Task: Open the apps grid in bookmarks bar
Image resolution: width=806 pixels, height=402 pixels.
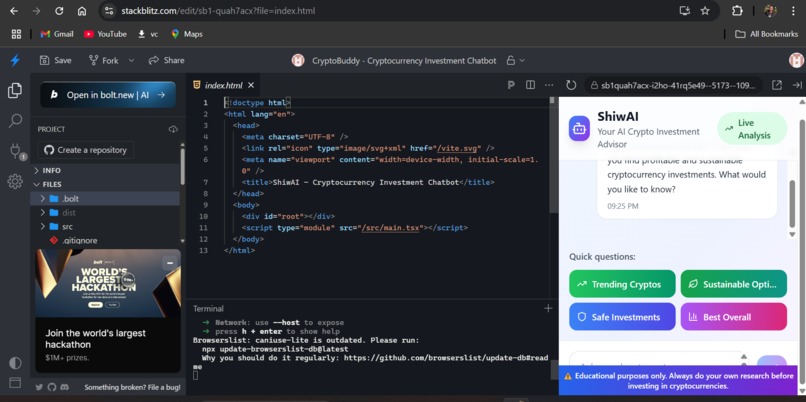Action: [x=16, y=34]
